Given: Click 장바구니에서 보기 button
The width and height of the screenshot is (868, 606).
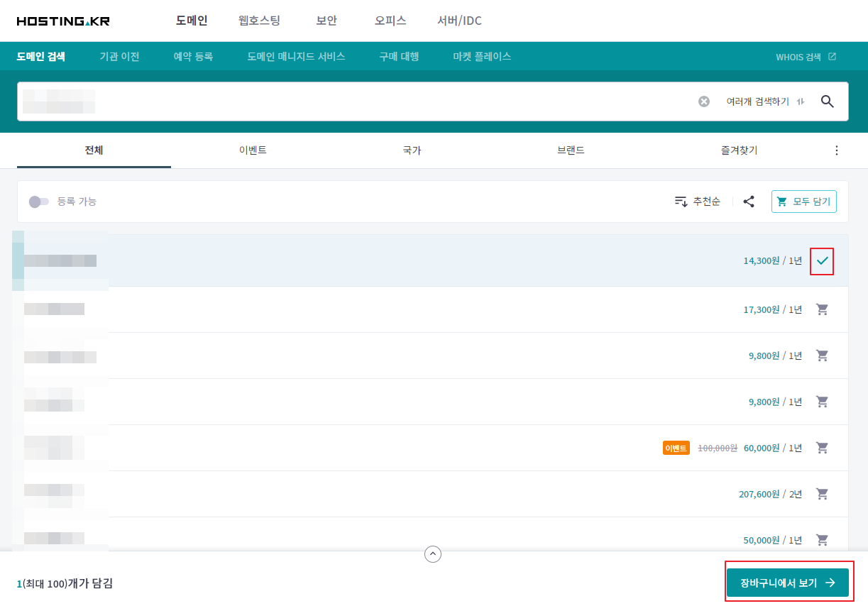Looking at the screenshot, I should click(x=788, y=583).
